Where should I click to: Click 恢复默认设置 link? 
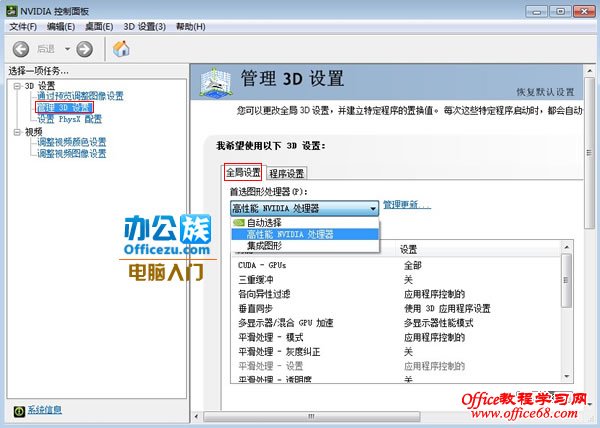coord(545,92)
